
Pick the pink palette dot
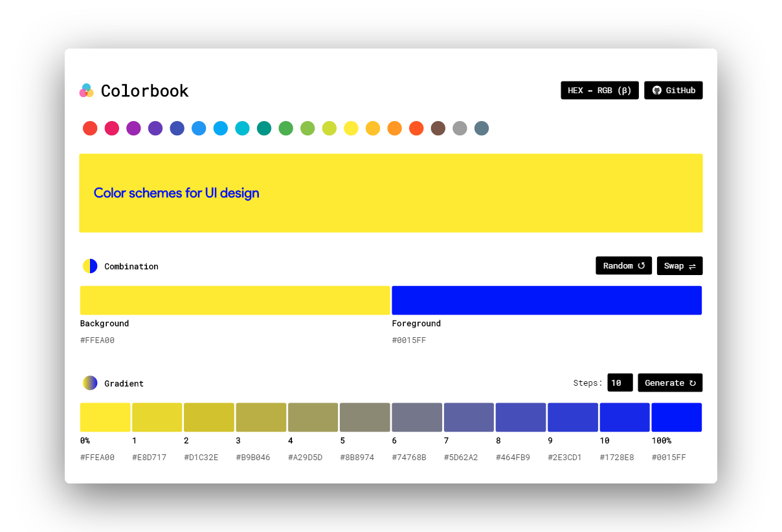(112, 128)
